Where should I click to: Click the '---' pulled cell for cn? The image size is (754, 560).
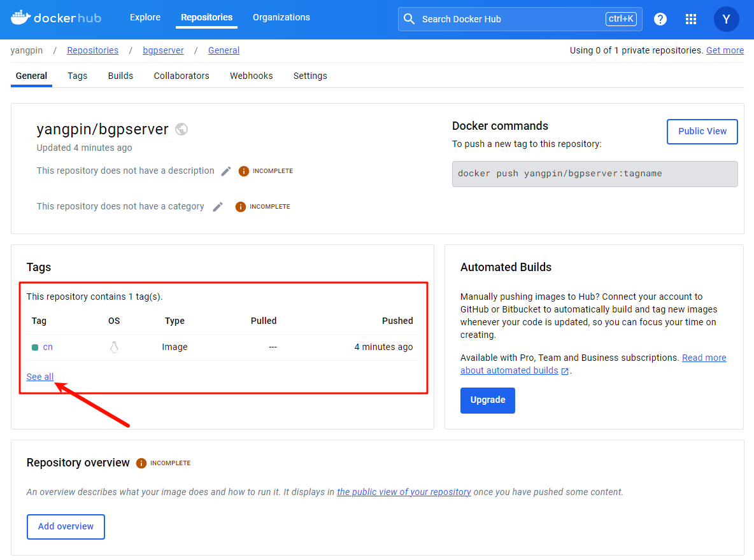[273, 347]
